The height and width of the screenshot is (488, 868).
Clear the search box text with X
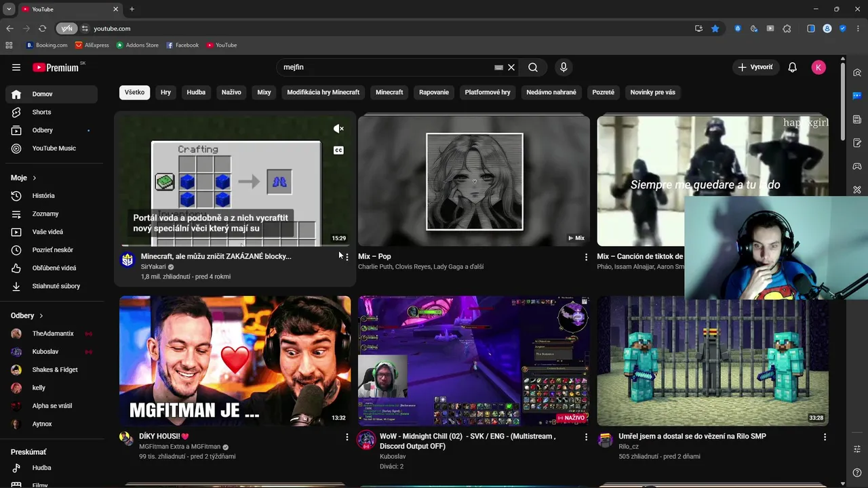[x=511, y=67]
